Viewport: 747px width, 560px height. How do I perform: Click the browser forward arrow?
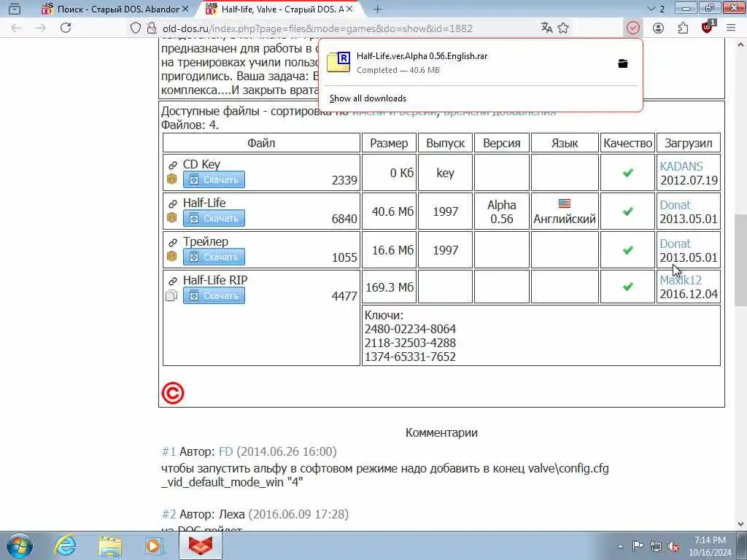click(41, 28)
